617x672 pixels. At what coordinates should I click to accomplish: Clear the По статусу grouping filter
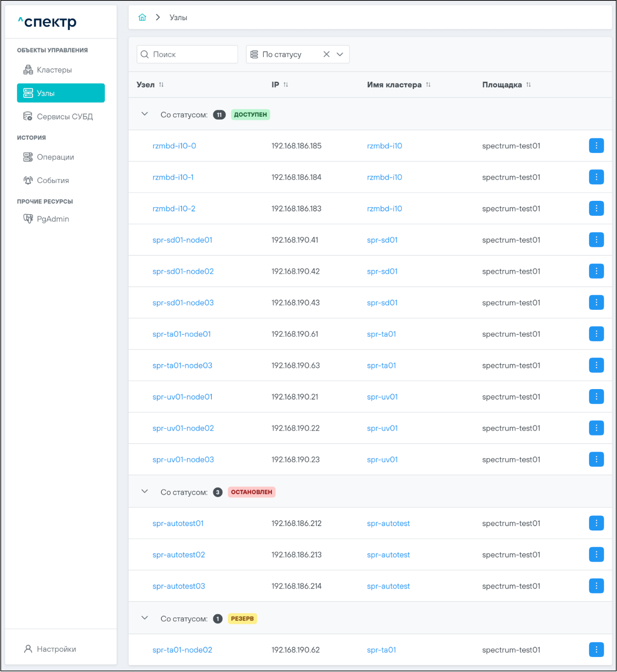pos(326,54)
